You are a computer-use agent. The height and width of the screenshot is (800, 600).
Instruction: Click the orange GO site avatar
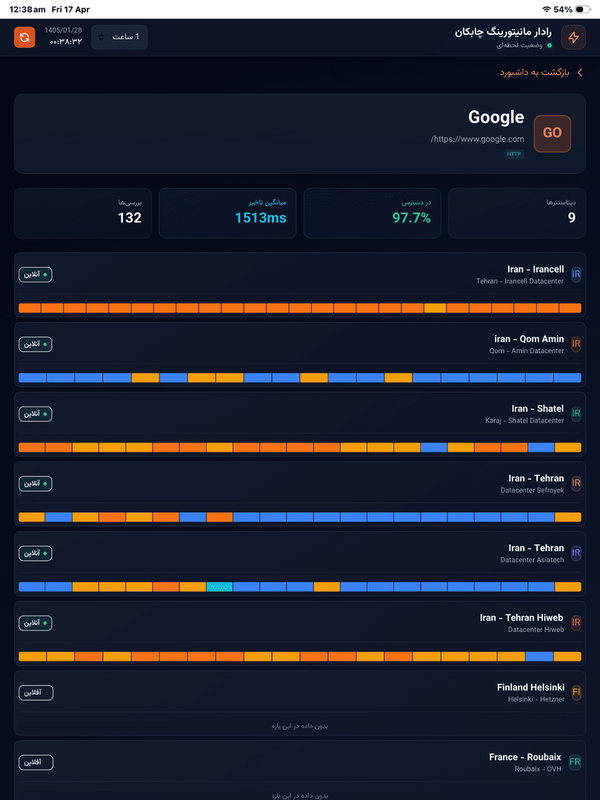click(552, 133)
